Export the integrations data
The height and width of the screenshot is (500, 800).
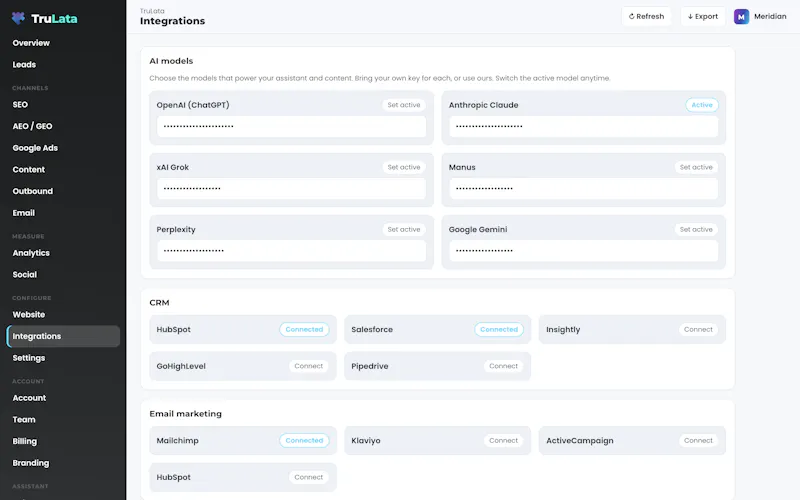click(x=703, y=16)
